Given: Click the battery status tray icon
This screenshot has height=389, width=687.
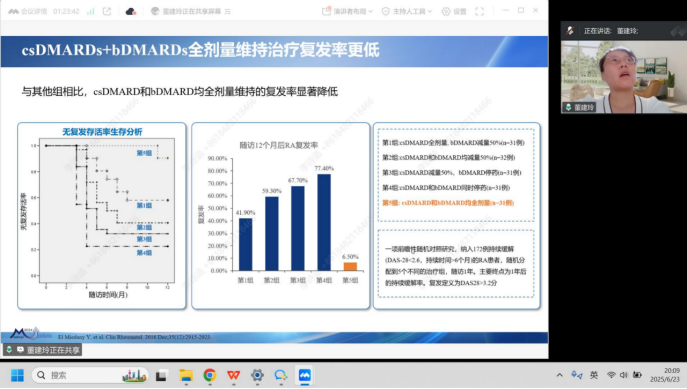Looking at the screenshot, I should click(637, 375).
